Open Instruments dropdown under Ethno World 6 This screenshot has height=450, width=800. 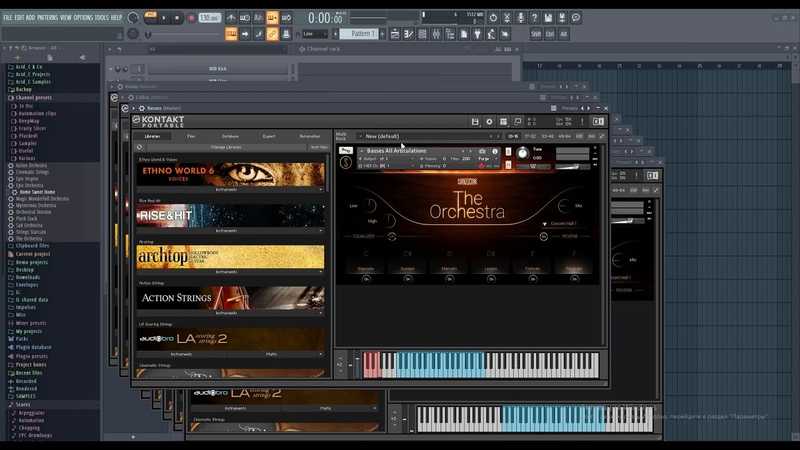230,189
